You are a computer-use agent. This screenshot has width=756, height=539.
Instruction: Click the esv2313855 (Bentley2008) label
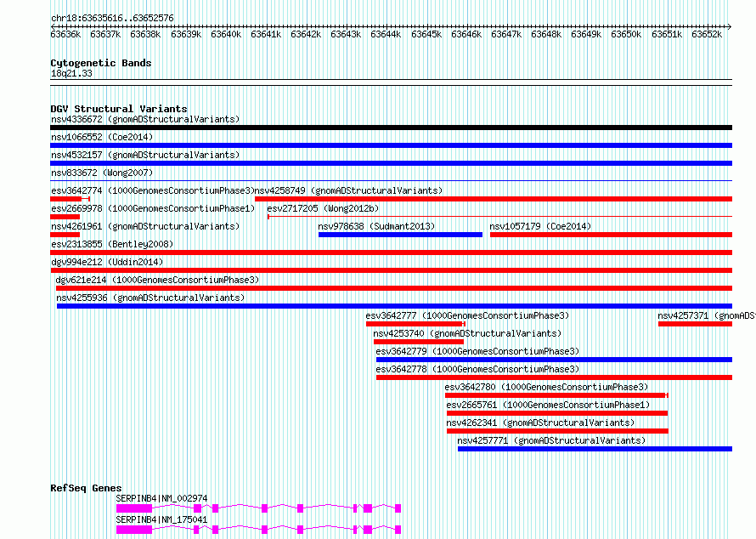coord(112,244)
